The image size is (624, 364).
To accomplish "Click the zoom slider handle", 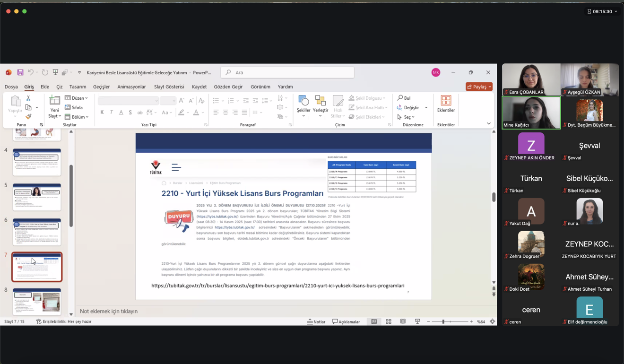I will [x=443, y=321].
